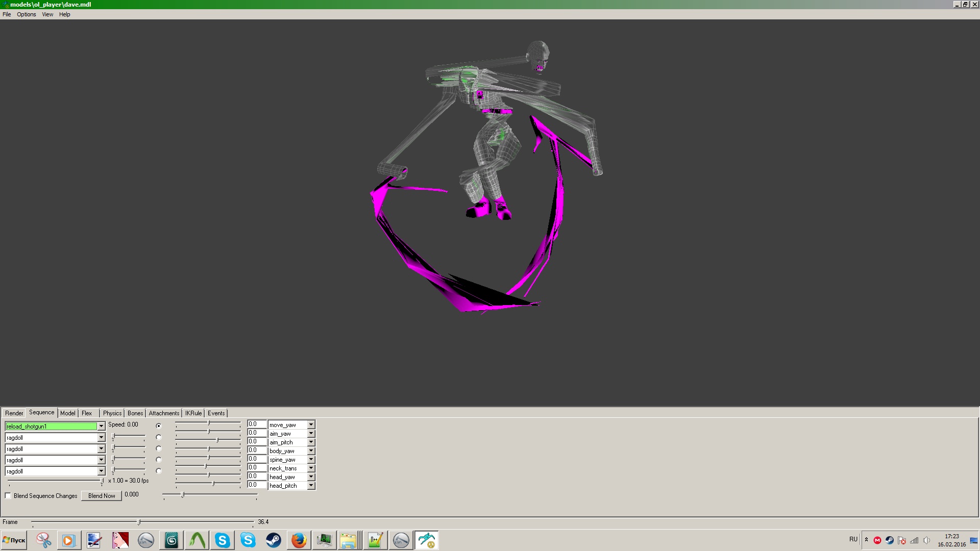Click the Snipping Tool taskbar icon
Viewport: 980px width, 551px height.
tap(44, 540)
